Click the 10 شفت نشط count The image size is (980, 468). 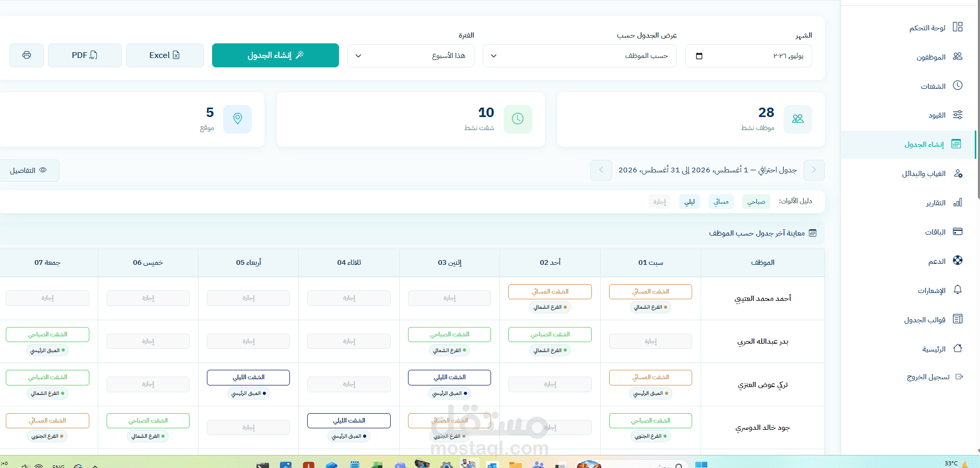click(486, 112)
